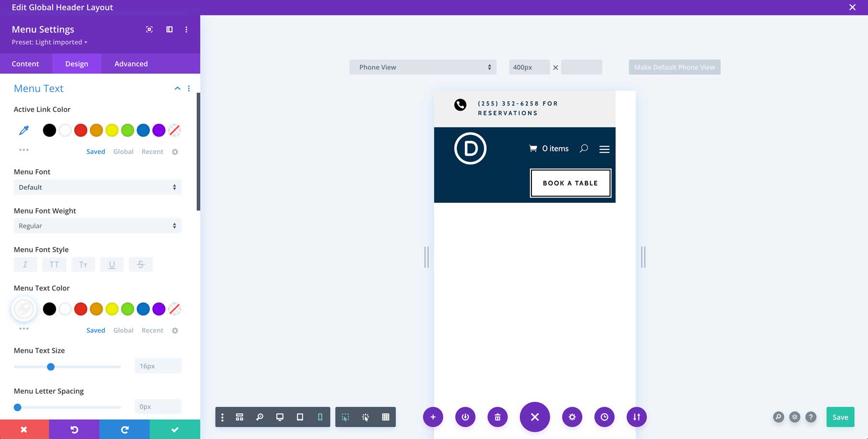Viewport: 868px width, 439px height.
Task: Toggle italic in Menu Font Style
Action: click(25, 264)
